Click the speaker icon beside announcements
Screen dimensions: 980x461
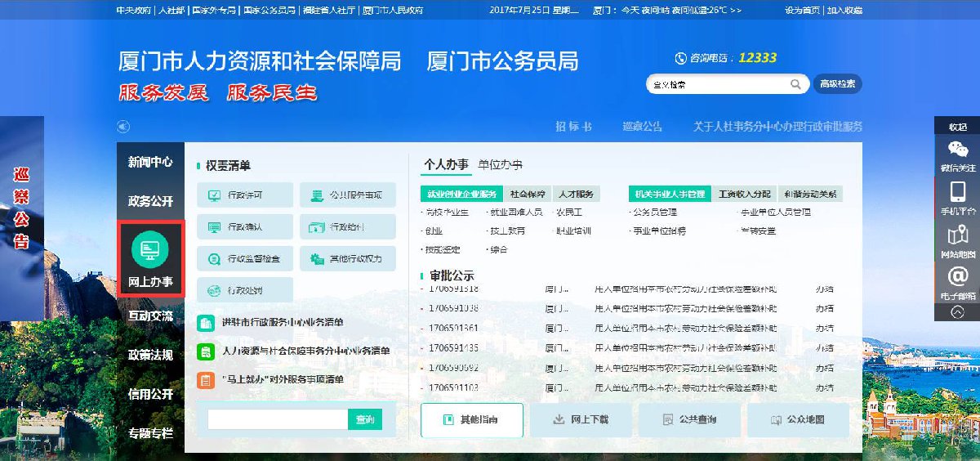coord(123,127)
